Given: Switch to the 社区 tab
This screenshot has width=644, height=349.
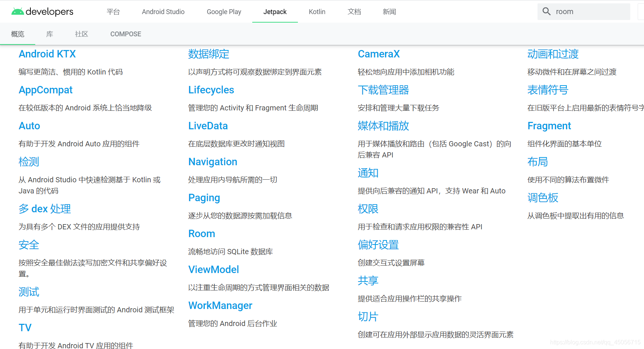Looking at the screenshot, I should (82, 34).
